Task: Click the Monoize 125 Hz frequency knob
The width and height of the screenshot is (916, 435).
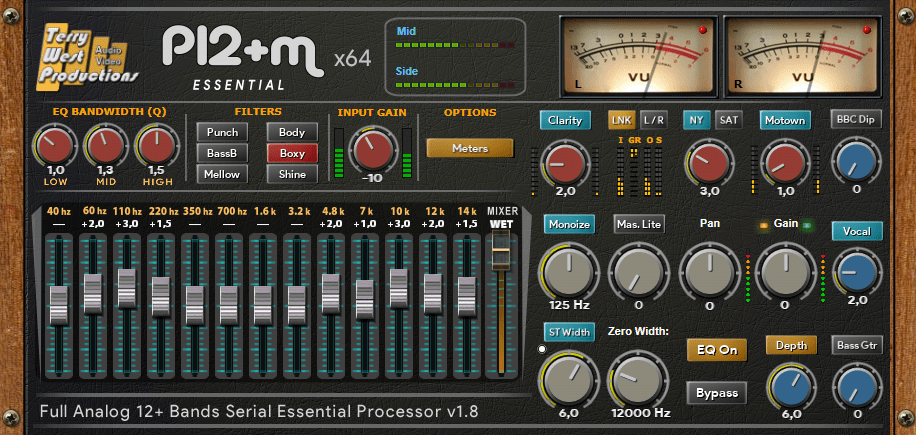Action: (568, 271)
